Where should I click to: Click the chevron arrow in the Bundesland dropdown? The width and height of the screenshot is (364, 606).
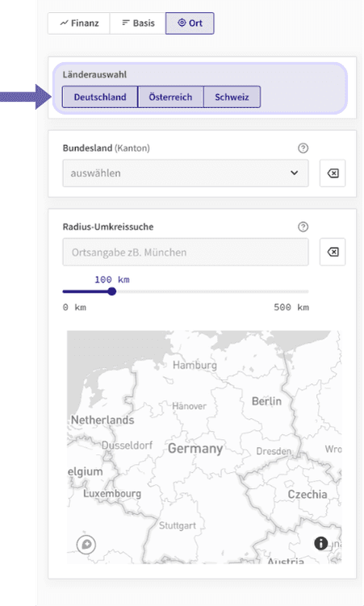[295, 173]
